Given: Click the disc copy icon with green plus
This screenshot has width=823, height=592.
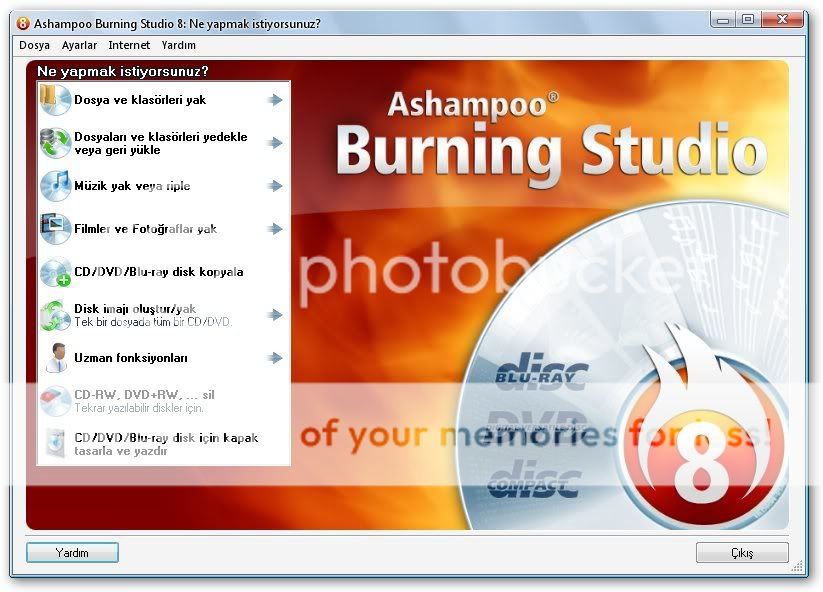Looking at the screenshot, I should point(55,272).
